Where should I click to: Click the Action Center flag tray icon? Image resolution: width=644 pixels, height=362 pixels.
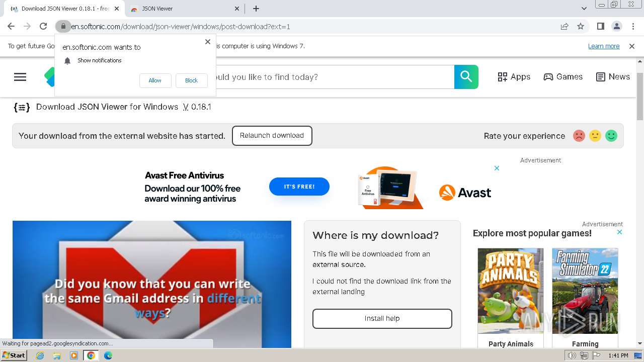596,355
